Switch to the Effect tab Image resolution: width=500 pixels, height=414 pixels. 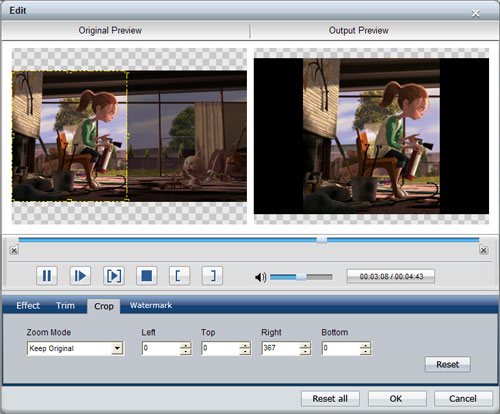click(x=28, y=305)
